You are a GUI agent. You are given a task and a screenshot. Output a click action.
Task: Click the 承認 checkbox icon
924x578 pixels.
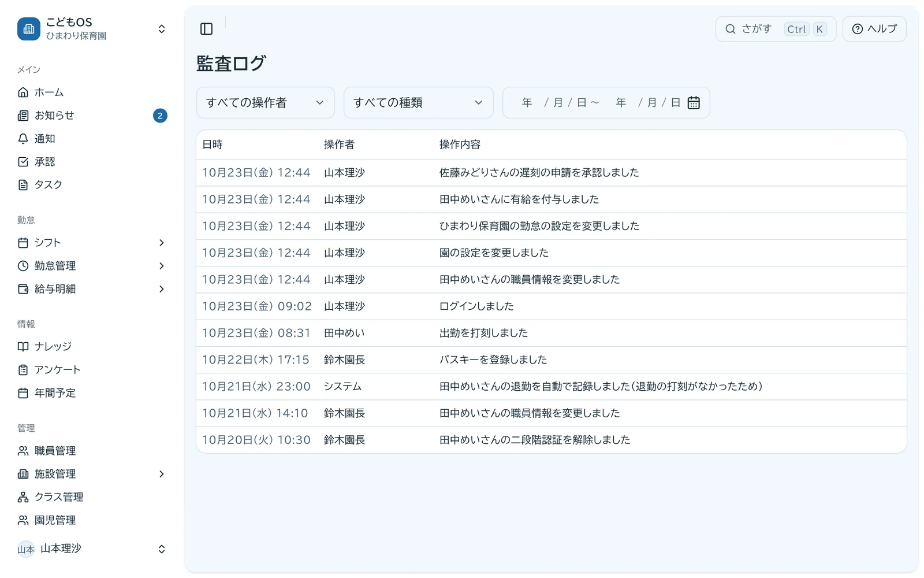[x=23, y=162]
